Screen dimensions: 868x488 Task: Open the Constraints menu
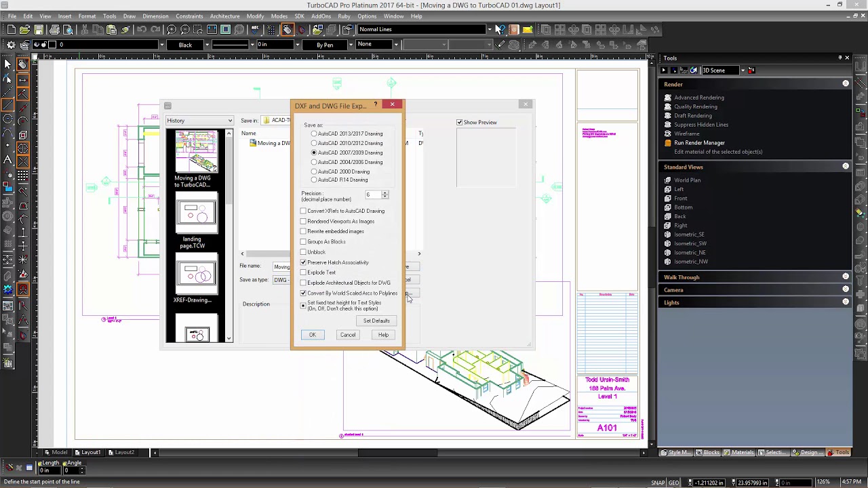(x=189, y=16)
